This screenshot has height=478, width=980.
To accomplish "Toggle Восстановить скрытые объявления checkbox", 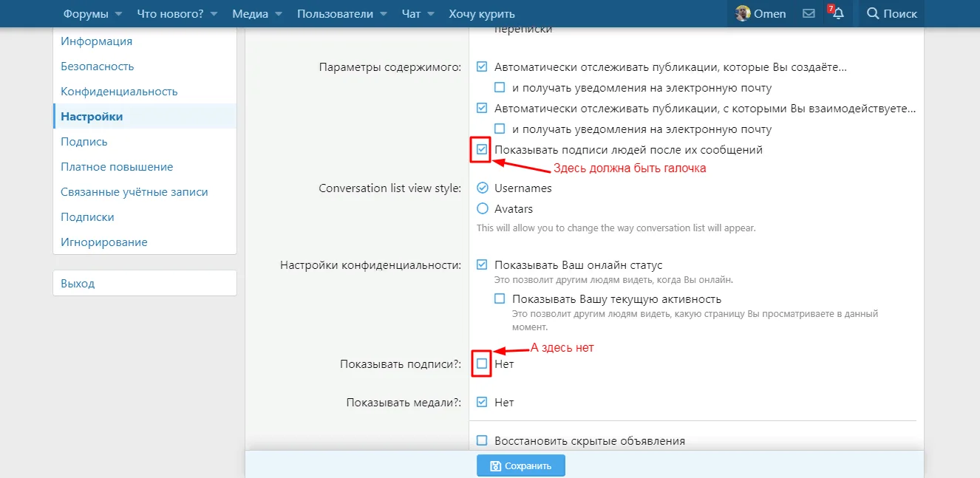I will click(x=482, y=440).
